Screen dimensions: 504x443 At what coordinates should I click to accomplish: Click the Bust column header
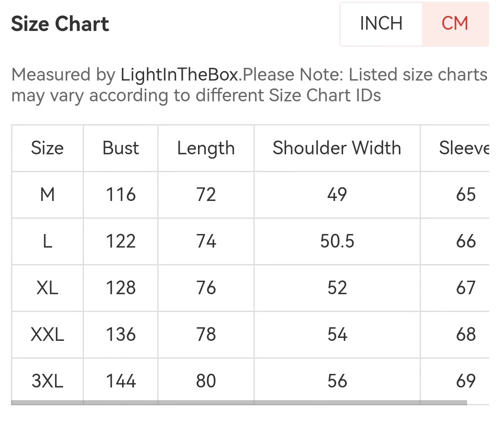tap(120, 148)
